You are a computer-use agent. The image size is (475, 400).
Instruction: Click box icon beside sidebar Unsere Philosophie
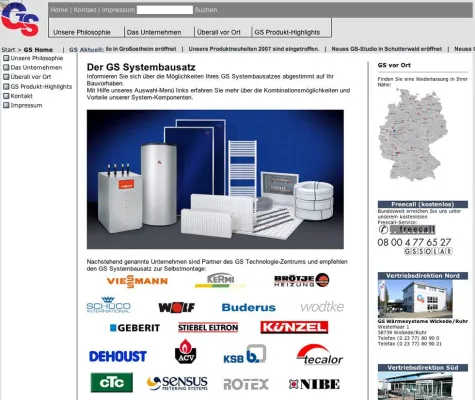(6, 58)
